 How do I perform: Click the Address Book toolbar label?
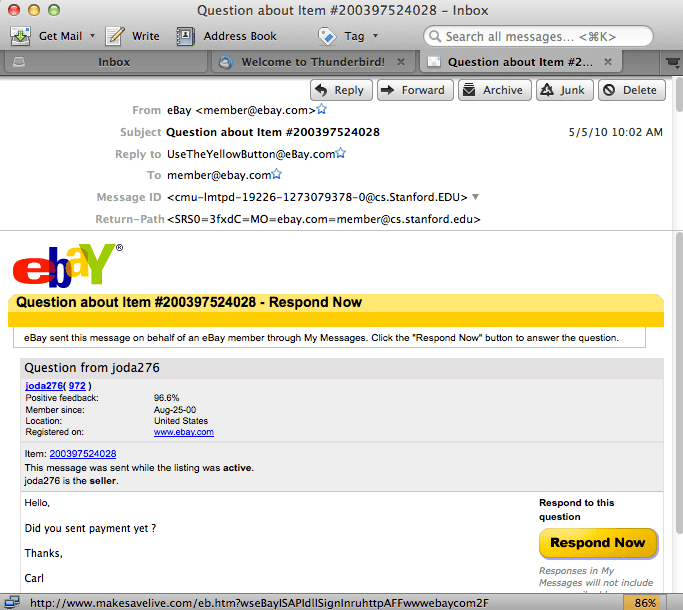pyautogui.click(x=240, y=36)
